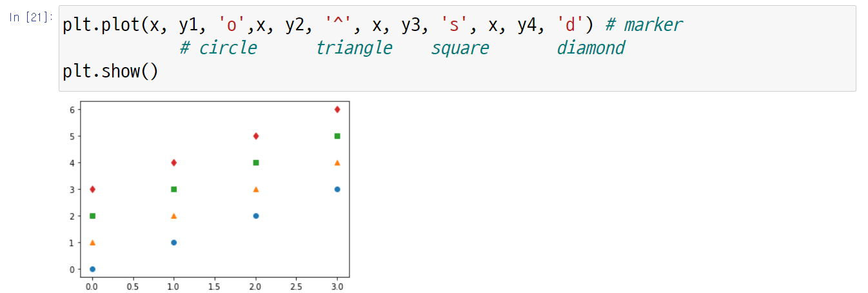Click the y1 argument in plt.plot
Viewport: 868px width, 293px height.
[x=189, y=25]
